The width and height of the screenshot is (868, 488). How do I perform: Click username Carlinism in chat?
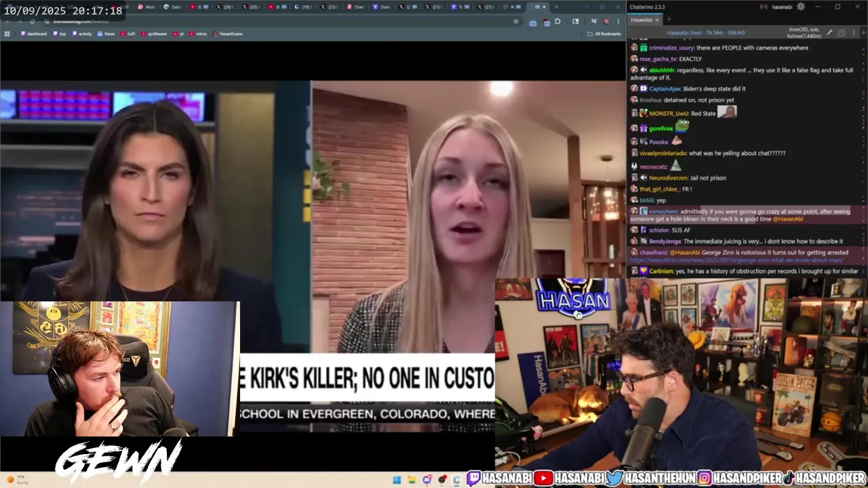coord(661,271)
